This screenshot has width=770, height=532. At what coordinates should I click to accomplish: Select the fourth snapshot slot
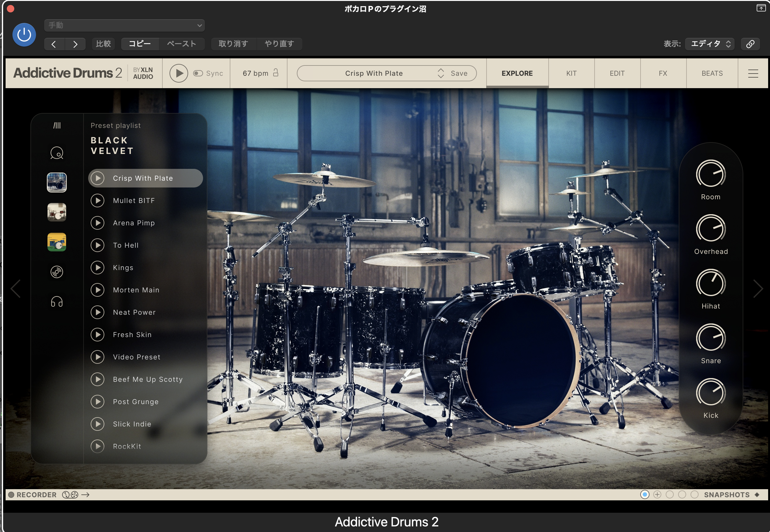(682, 495)
